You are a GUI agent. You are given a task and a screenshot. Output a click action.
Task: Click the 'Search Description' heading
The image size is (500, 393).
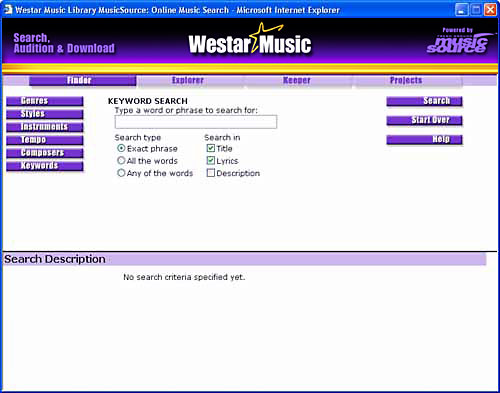point(55,259)
